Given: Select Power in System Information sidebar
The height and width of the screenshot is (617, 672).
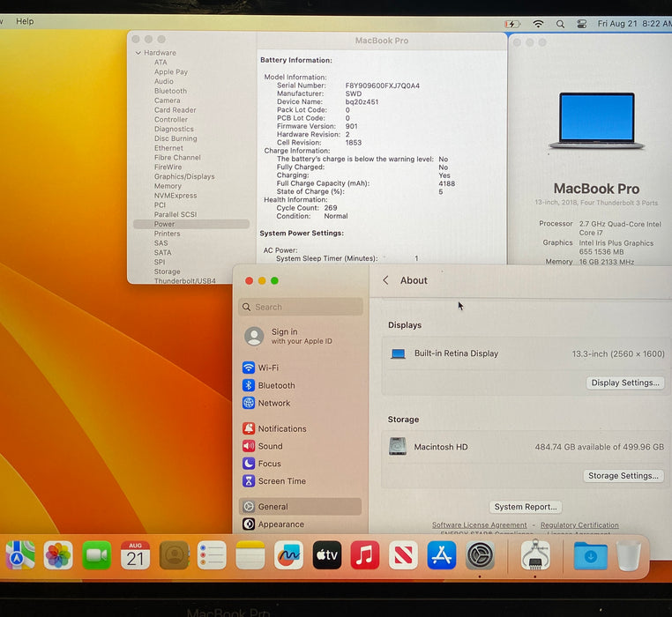Looking at the screenshot, I should (191, 224).
